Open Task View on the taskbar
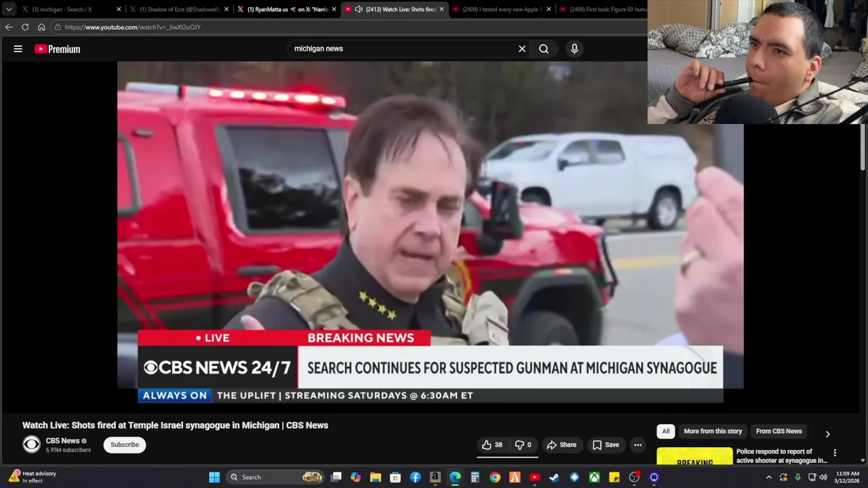Image resolution: width=868 pixels, height=488 pixels. tap(336, 477)
